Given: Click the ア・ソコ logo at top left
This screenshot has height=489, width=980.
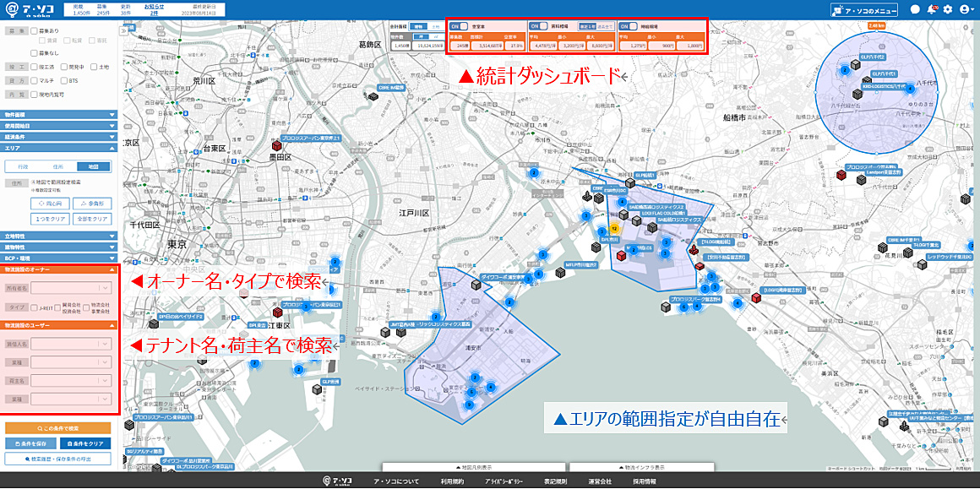Looking at the screenshot, I should (28, 9).
